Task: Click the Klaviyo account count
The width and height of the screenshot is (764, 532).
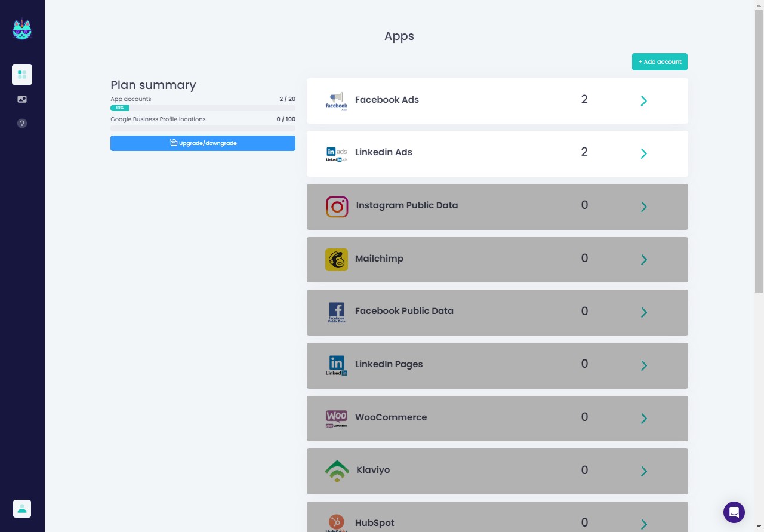Action: click(584, 470)
